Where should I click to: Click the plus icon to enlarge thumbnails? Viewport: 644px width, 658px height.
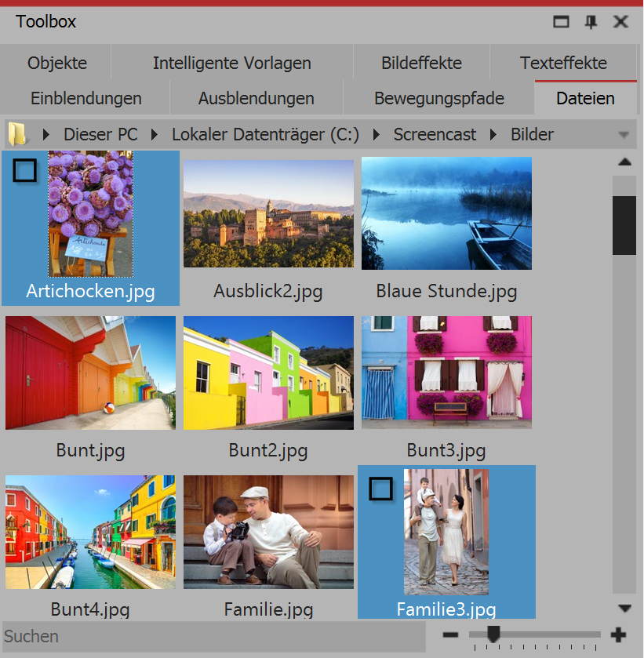pyautogui.click(x=619, y=634)
